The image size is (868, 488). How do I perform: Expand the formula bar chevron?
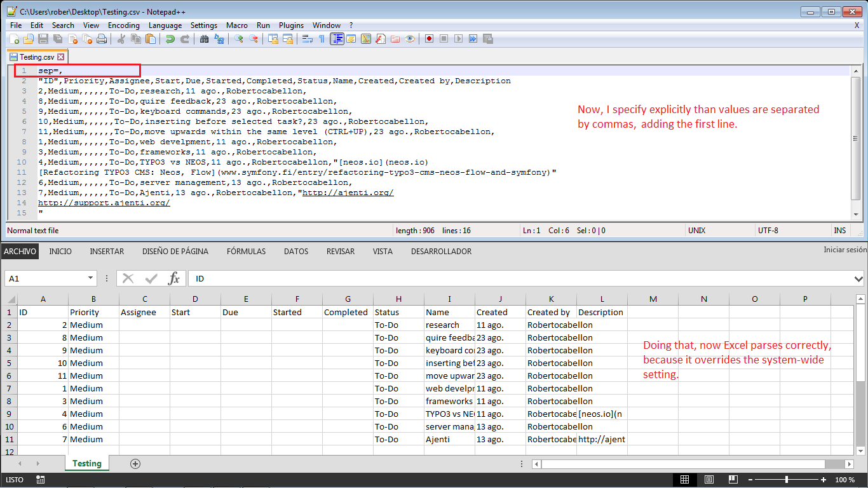860,279
